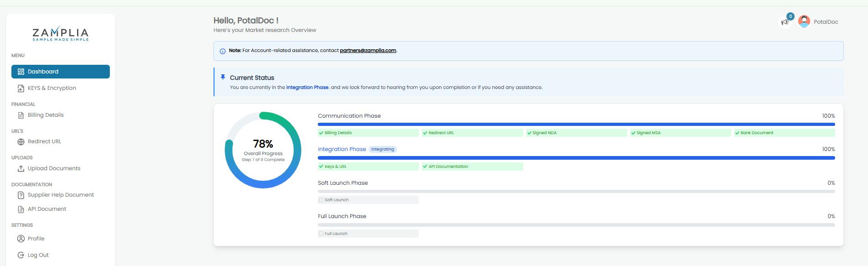Click the globe icon beside Redirect URL
The height and width of the screenshot is (266, 868).
click(21, 142)
